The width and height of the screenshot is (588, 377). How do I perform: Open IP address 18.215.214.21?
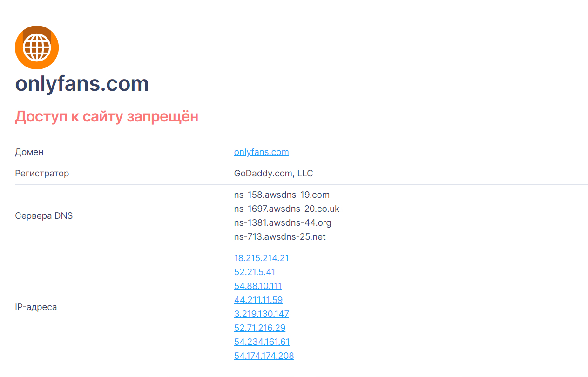(x=261, y=258)
